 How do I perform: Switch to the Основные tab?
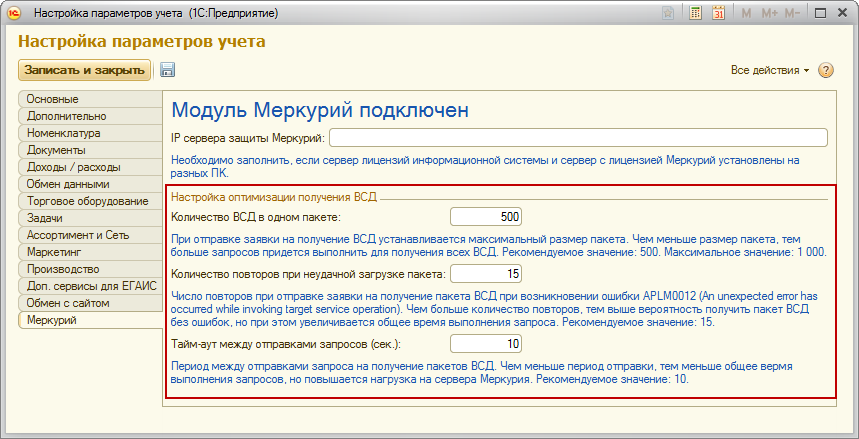[90, 99]
